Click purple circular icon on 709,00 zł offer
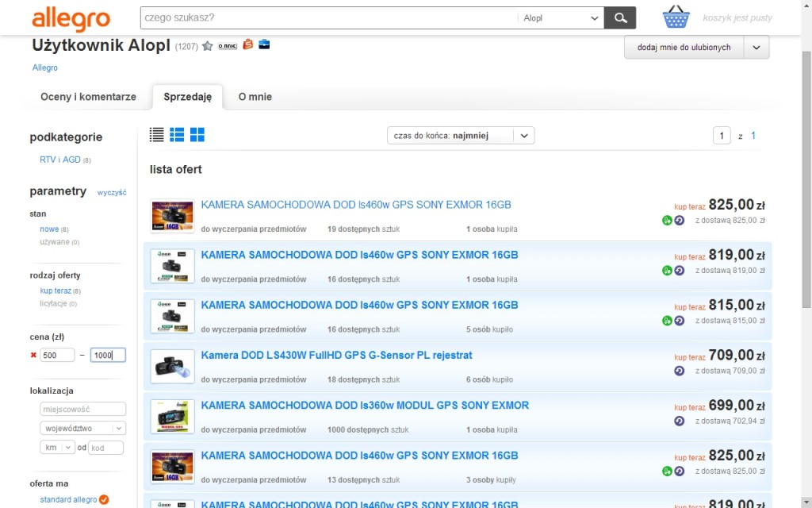 680,371
